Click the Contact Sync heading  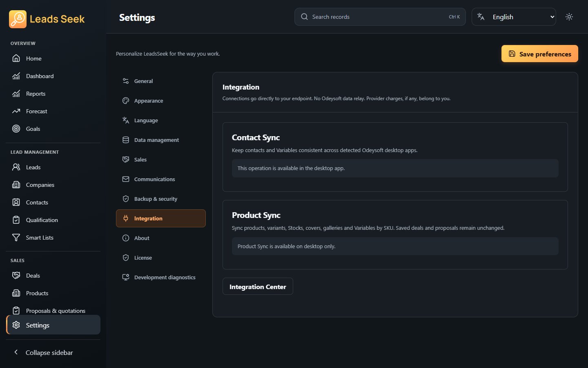[256, 137]
